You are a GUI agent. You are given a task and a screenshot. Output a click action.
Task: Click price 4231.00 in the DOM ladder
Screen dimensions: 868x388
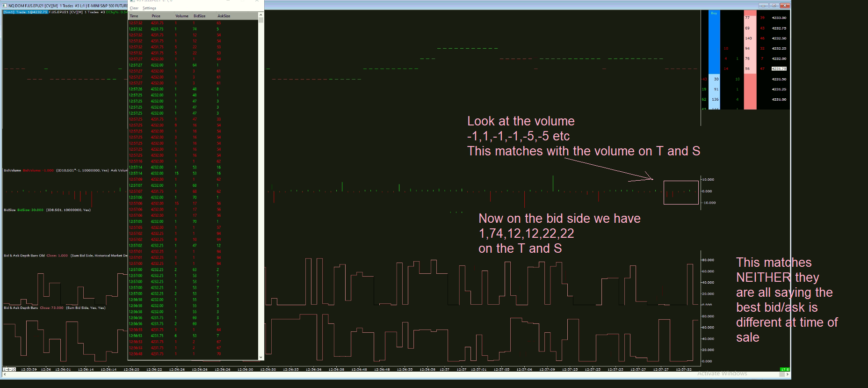click(x=779, y=99)
